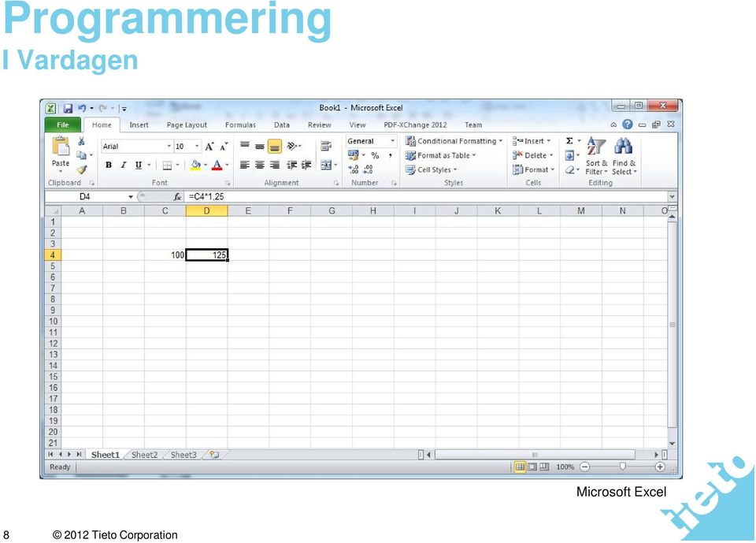
Task: Toggle Italic formatting
Action: pyautogui.click(x=124, y=165)
